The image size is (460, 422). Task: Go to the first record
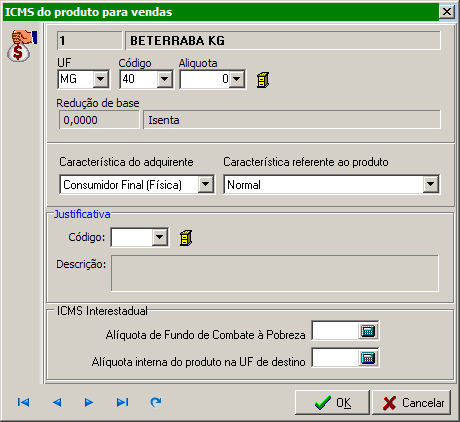pos(23,402)
